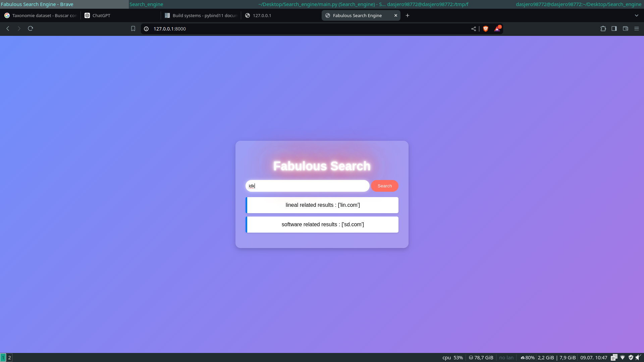
Task: Open a new tab with plus button
Action: pyautogui.click(x=408, y=15)
